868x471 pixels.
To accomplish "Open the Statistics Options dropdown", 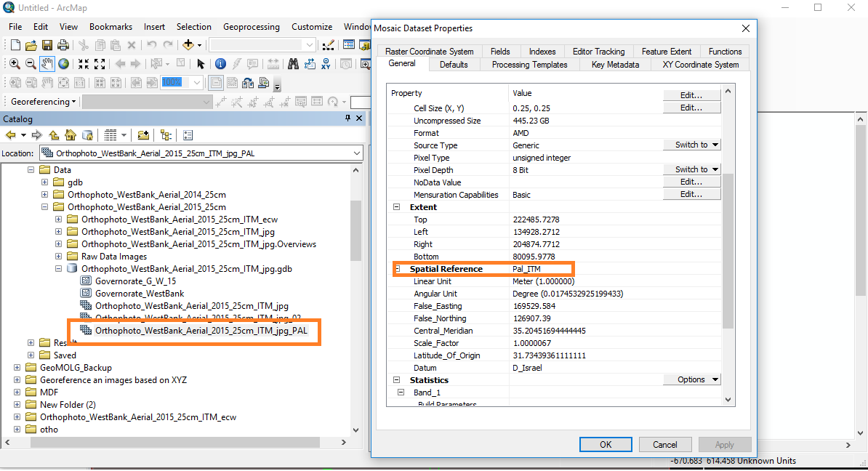I will pyautogui.click(x=692, y=379).
